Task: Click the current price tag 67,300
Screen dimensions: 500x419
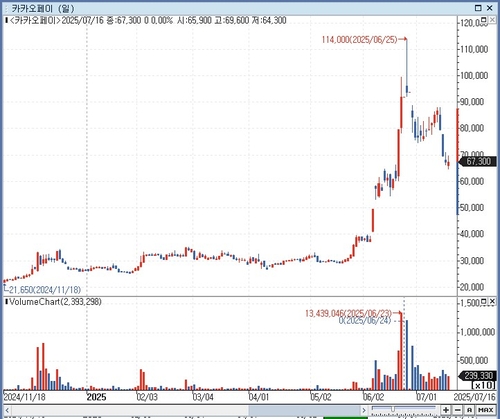Action: (x=478, y=162)
